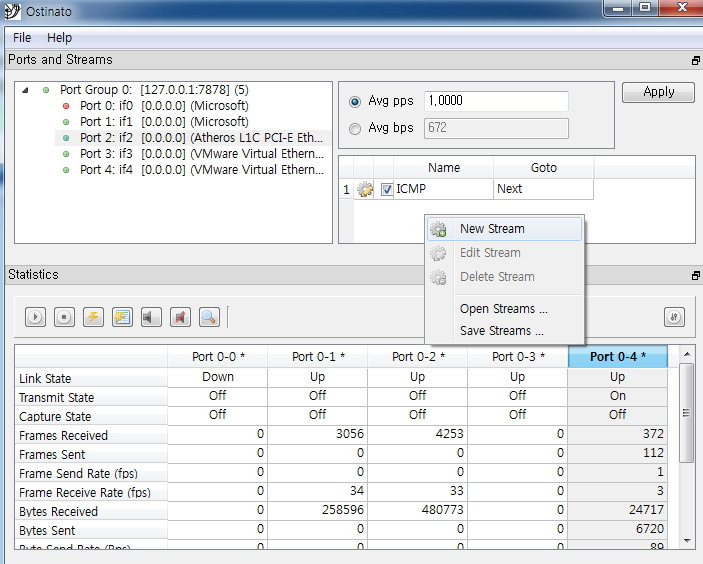Select Port 0-3 * statistics column header
703x564 pixels.
pos(518,357)
